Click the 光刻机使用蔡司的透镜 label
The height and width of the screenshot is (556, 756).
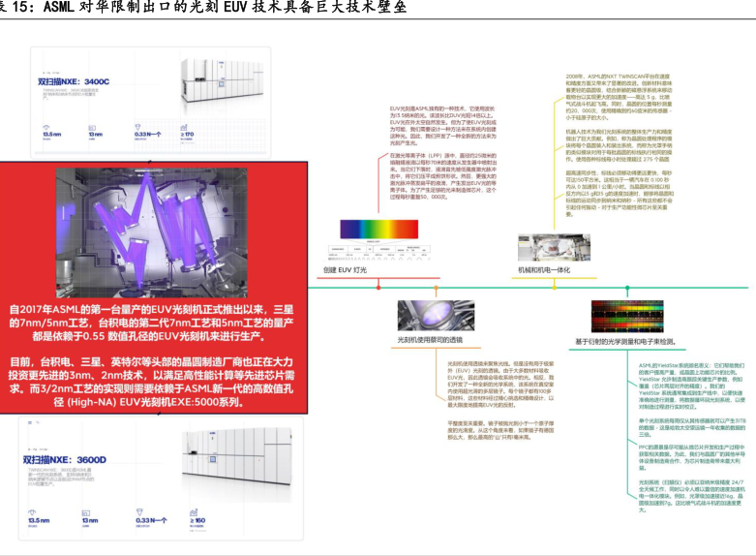[430, 340]
